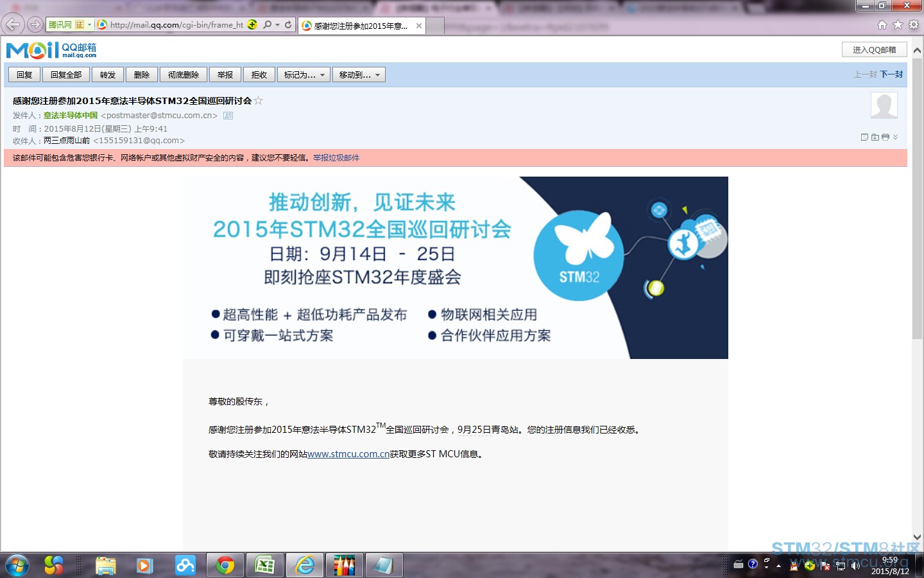
Task: Go back with the browser back arrow
Action: tap(13, 25)
